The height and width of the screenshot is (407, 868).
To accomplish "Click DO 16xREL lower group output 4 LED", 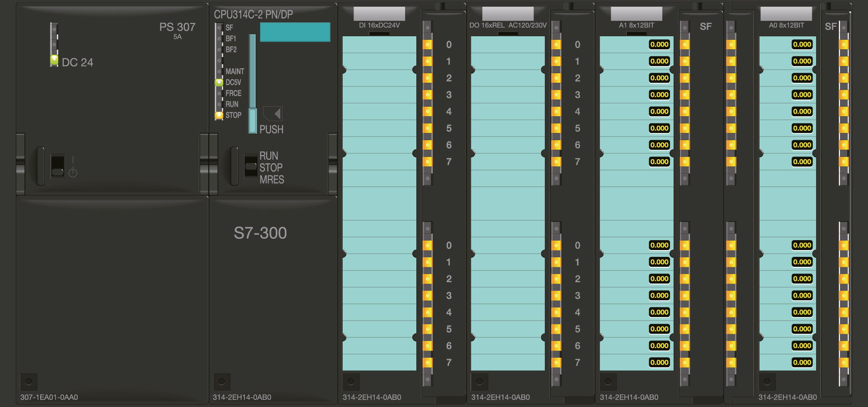I will point(557,312).
